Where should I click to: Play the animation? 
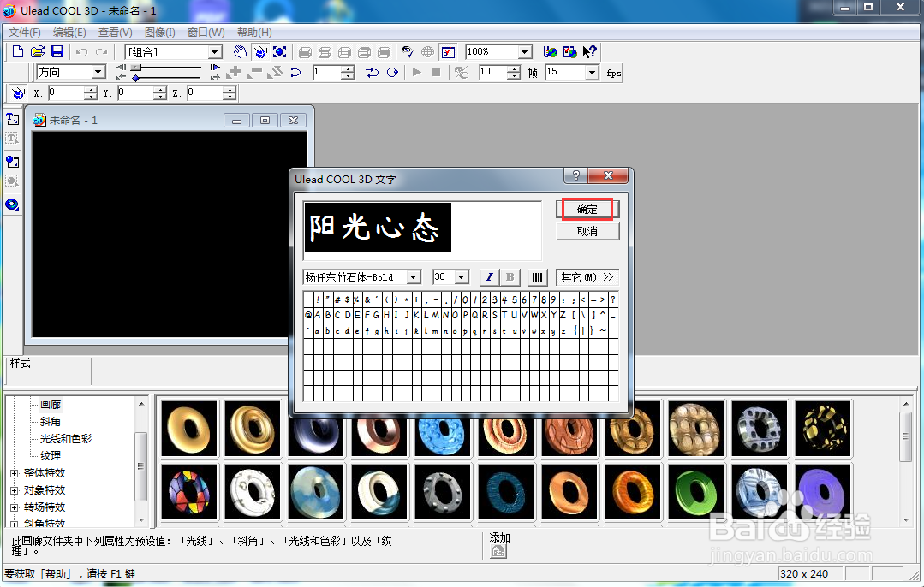417,73
